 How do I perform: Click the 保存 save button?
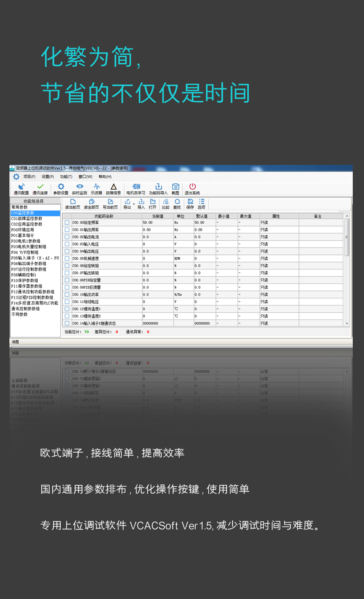tap(190, 203)
